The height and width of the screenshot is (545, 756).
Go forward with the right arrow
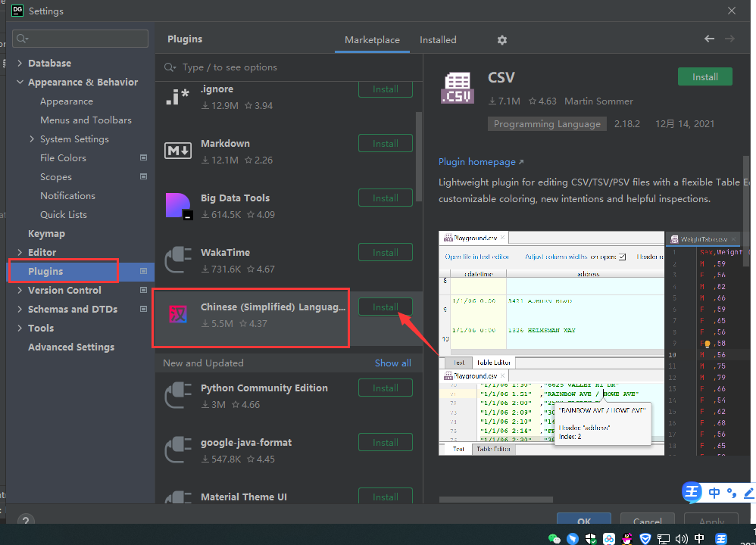(x=729, y=39)
